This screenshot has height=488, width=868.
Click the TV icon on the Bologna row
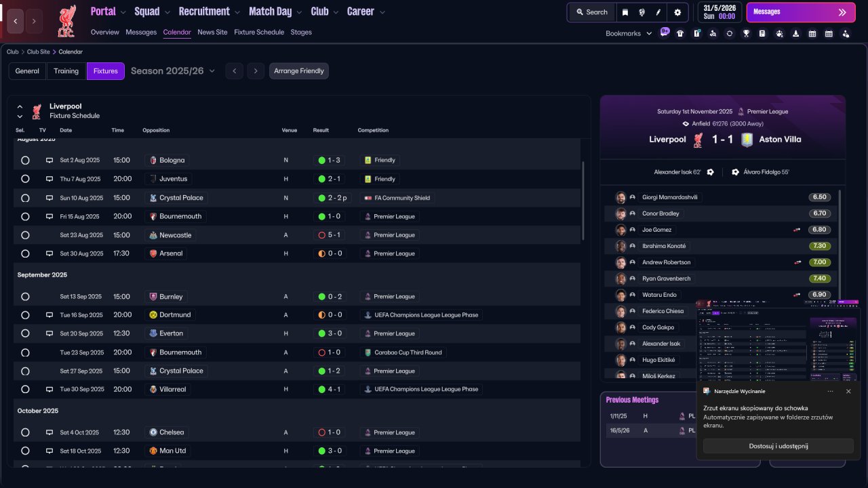[50, 161]
